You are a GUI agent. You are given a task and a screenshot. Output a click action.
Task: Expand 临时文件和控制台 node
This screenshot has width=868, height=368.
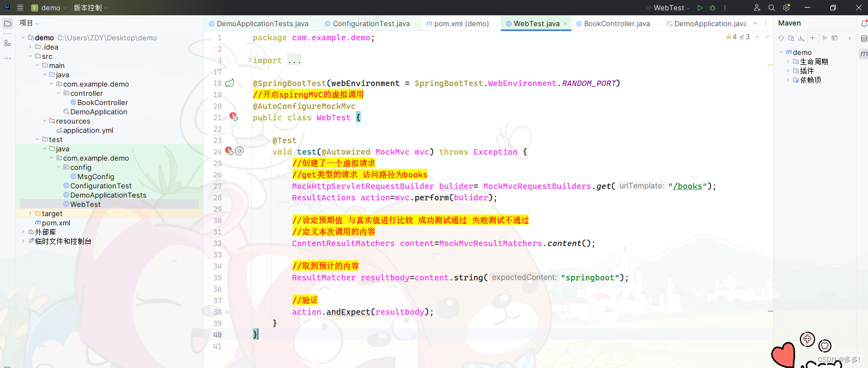coord(23,241)
